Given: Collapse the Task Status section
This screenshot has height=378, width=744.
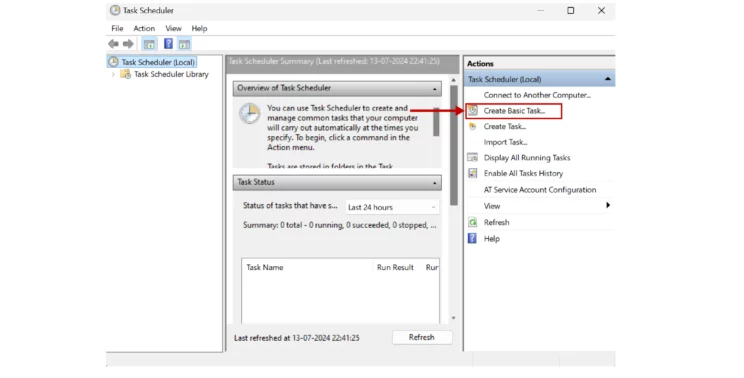Looking at the screenshot, I should pyautogui.click(x=435, y=183).
